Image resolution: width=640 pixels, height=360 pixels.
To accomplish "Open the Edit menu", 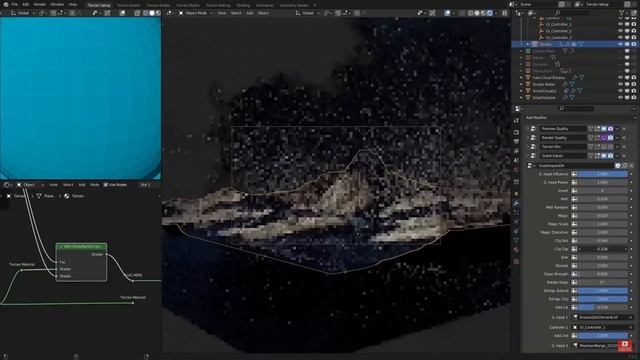I will 26,4.
